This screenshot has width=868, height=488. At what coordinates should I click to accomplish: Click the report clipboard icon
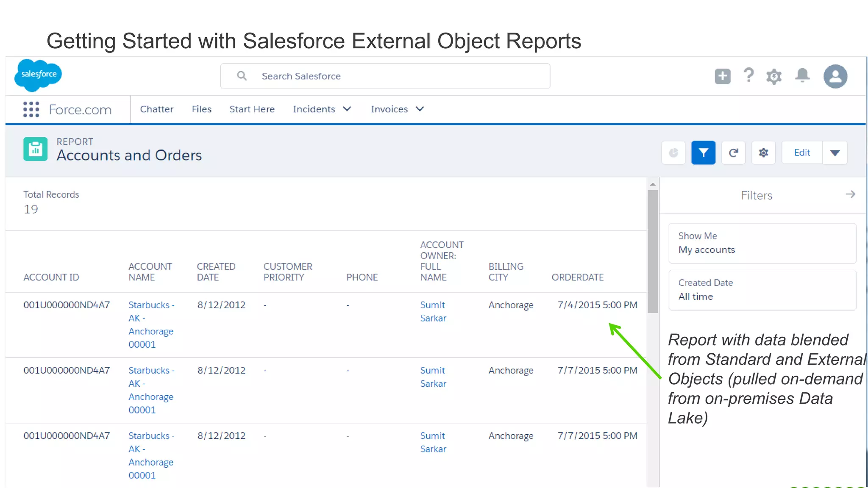(35, 149)
